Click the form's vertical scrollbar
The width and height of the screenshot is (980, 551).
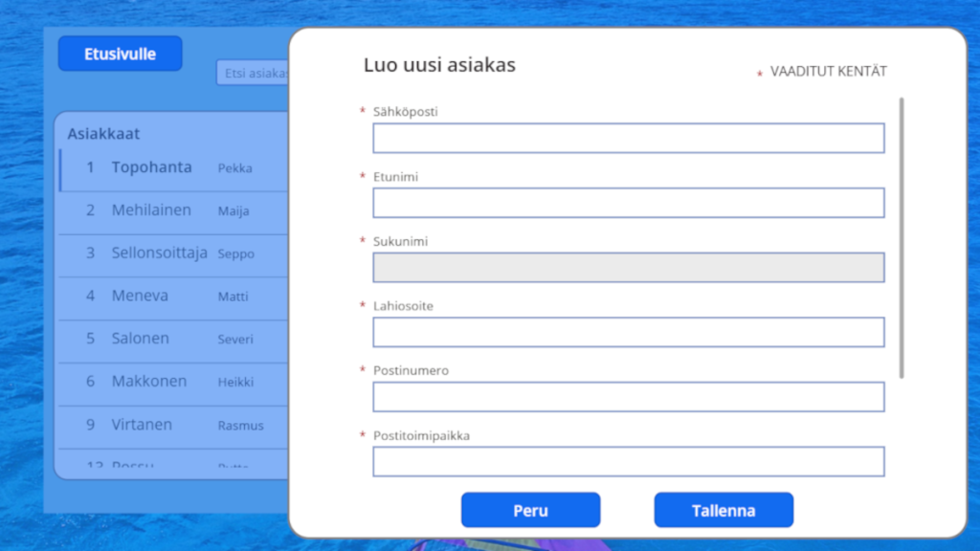(902, 237)
